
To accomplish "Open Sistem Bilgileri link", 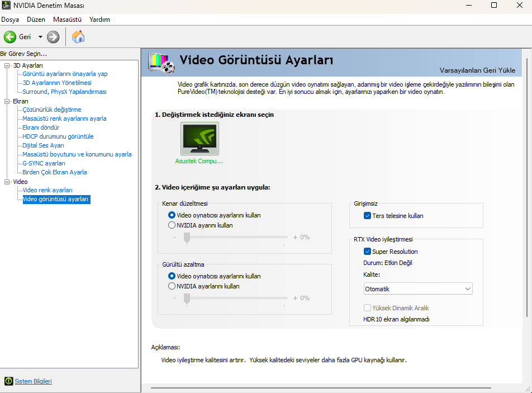I will click(34, 381).
